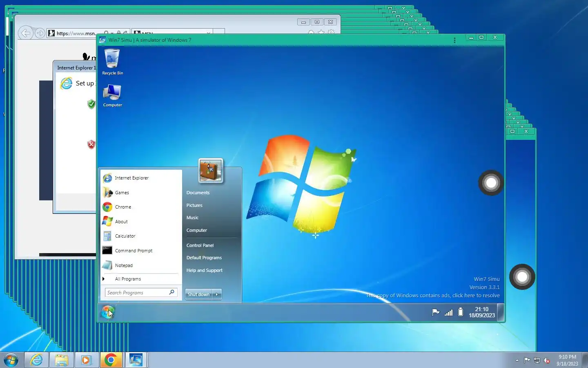This screenshot has width=588, height=368.
Task: Open Command Prompt from start menu
Action: (x=141, y=251)
